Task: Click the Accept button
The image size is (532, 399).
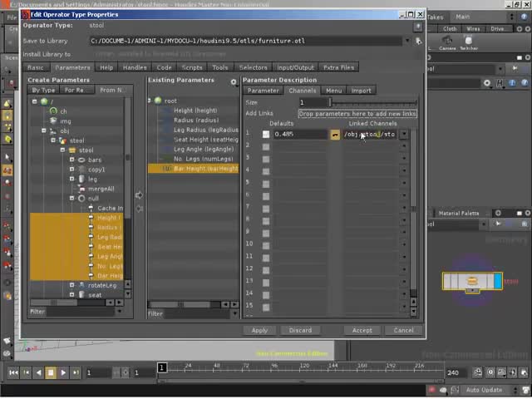Action: click(362, 330)
